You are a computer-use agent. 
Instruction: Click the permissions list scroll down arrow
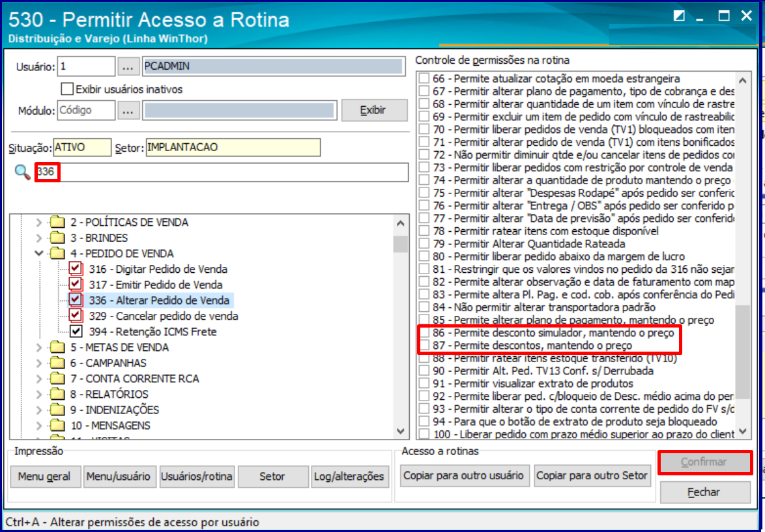click(743, 432)
